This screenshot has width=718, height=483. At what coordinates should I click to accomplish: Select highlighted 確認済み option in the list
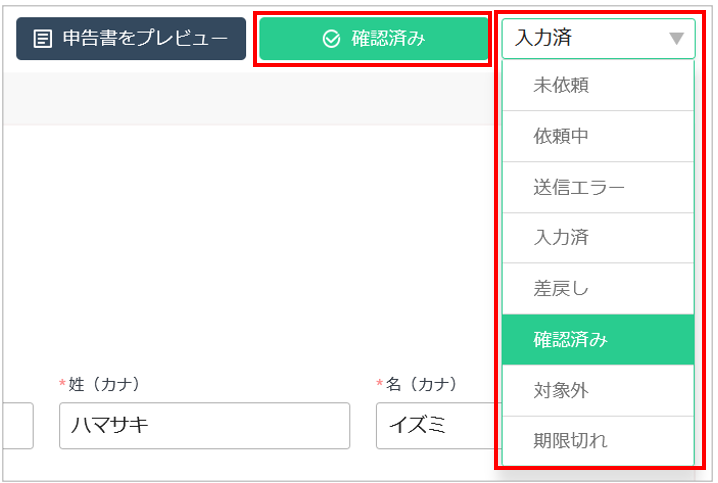click(x=598, y=340)
